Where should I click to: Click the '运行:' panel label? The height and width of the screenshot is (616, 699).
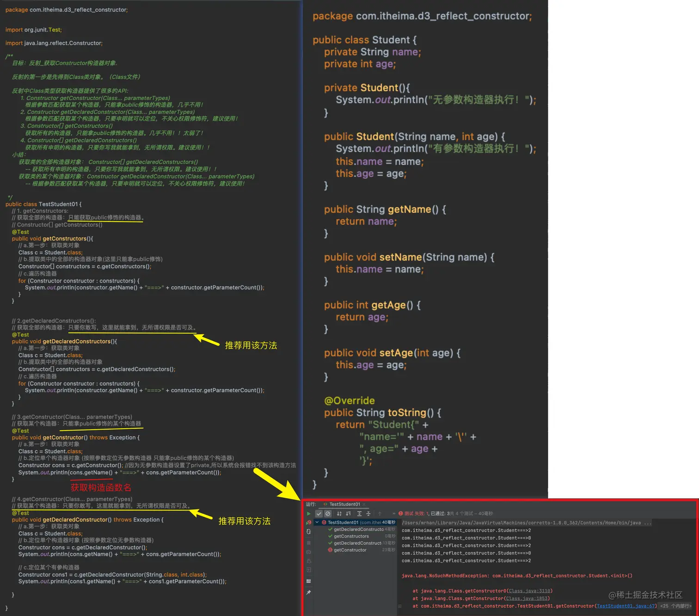tap(311, 504)
